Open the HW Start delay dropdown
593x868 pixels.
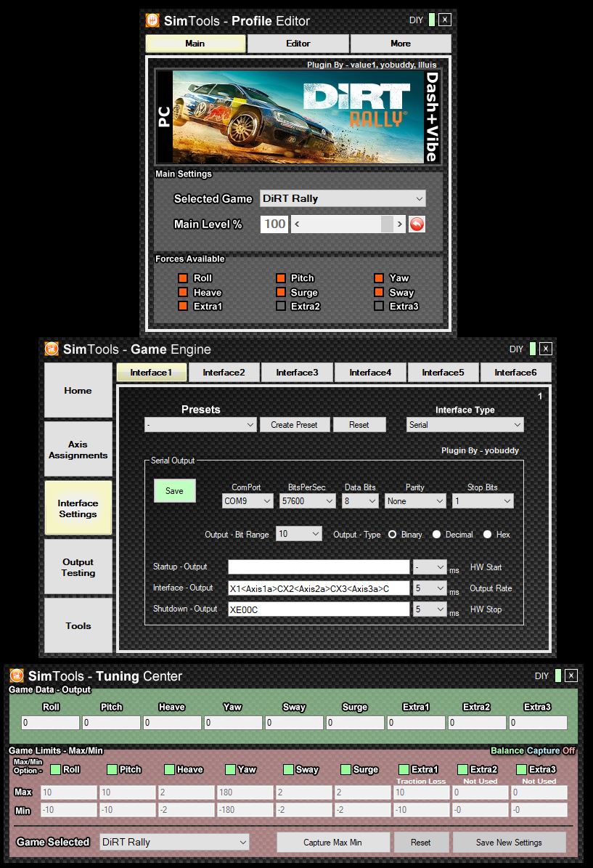pos(430,567)
